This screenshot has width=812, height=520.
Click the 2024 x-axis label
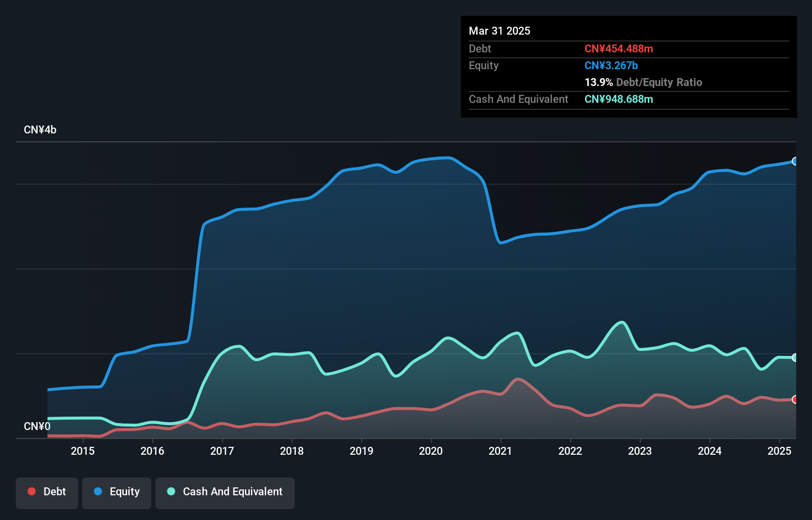(710, 451)
